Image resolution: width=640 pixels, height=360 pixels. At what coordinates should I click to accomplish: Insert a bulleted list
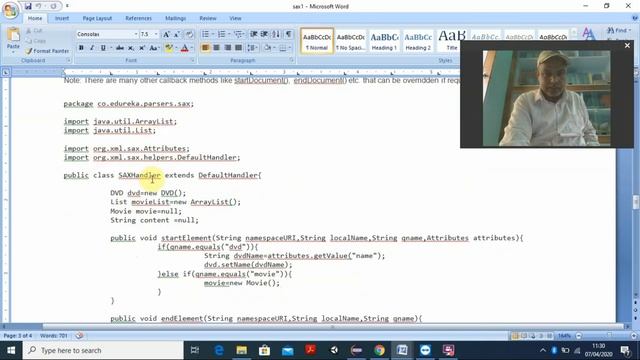(x=206, y=34)
